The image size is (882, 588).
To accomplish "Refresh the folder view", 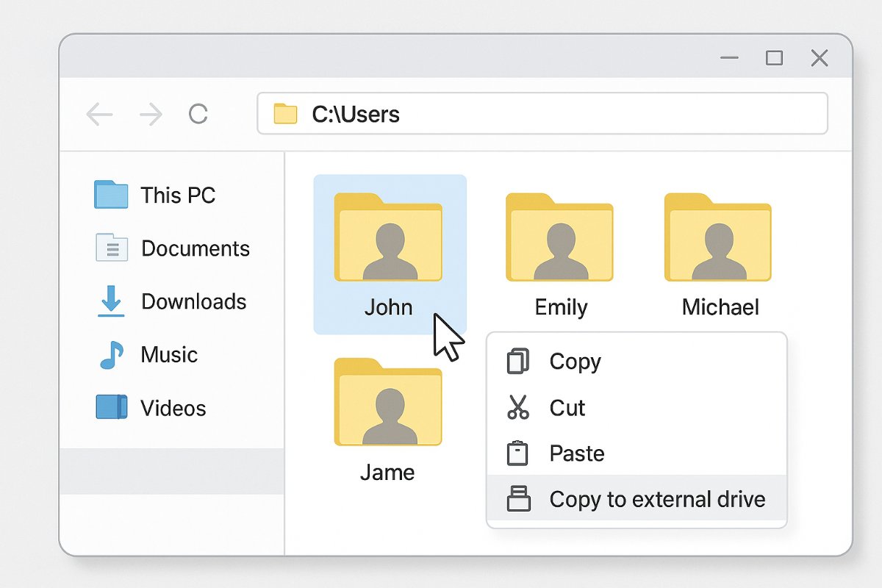I will [x=198, y=114].
